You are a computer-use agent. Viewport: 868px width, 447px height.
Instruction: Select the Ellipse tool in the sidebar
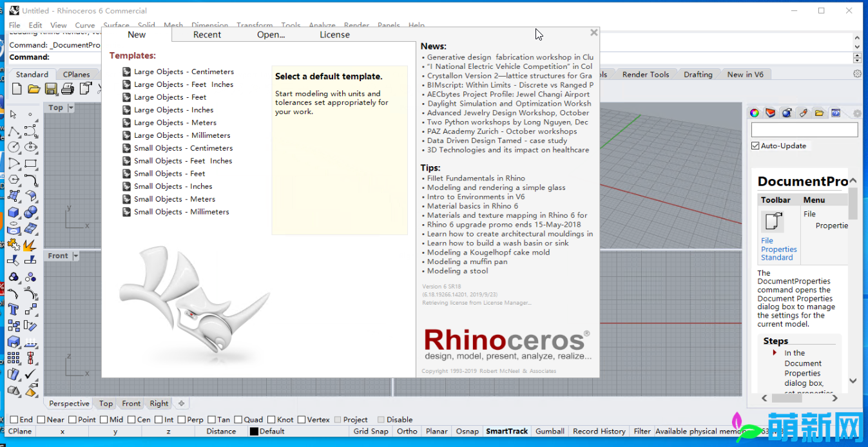[30, 147]
